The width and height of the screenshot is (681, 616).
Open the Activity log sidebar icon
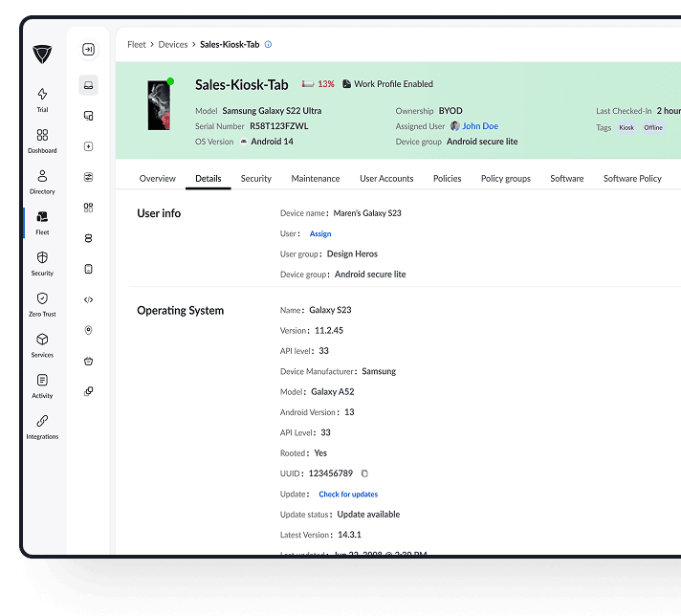(42, 385)
